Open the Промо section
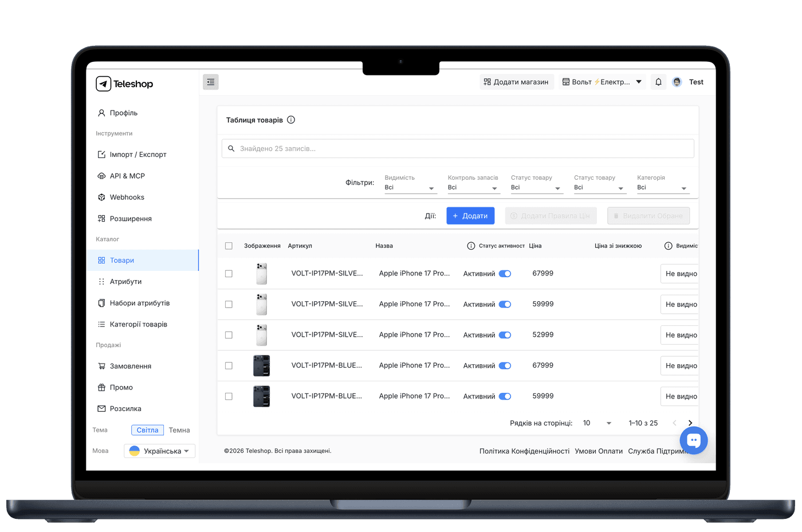The height and width of the screenshot is (532, 802). coord(142,387)
